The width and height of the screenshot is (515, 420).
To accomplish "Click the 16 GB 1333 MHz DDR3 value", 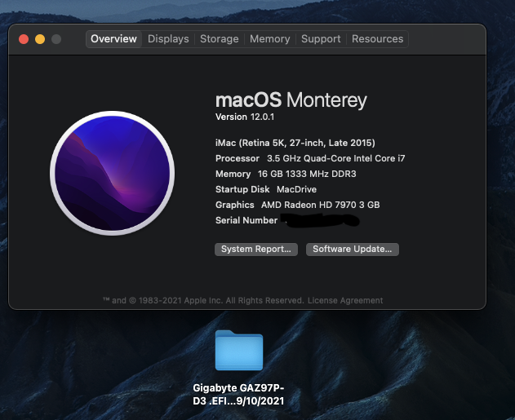I will (307, 174).
